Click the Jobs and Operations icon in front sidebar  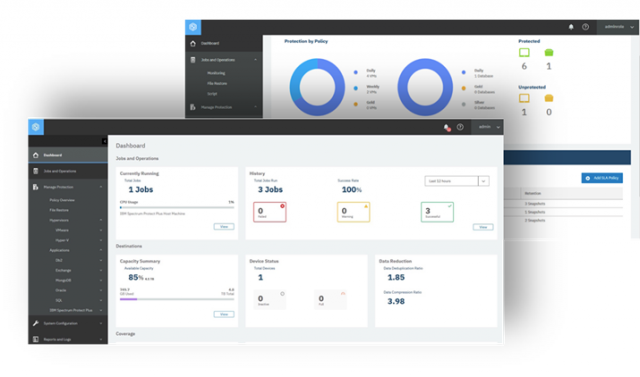tap(36, 171)
